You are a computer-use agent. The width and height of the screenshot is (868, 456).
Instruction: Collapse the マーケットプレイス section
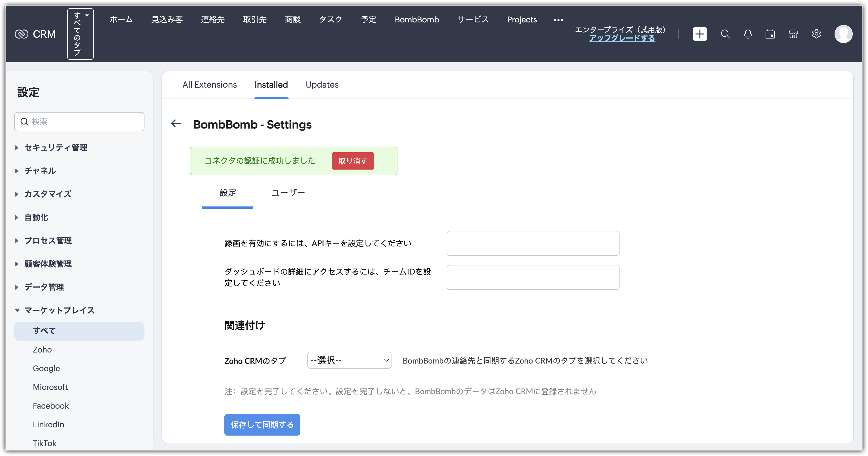pyautogui.click(x=59, y=310)
